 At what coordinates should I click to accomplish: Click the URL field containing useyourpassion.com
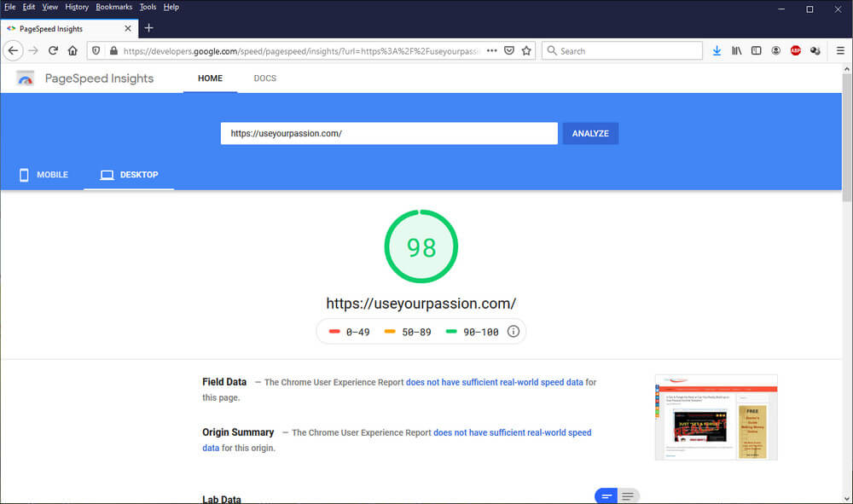pos(389,133)
